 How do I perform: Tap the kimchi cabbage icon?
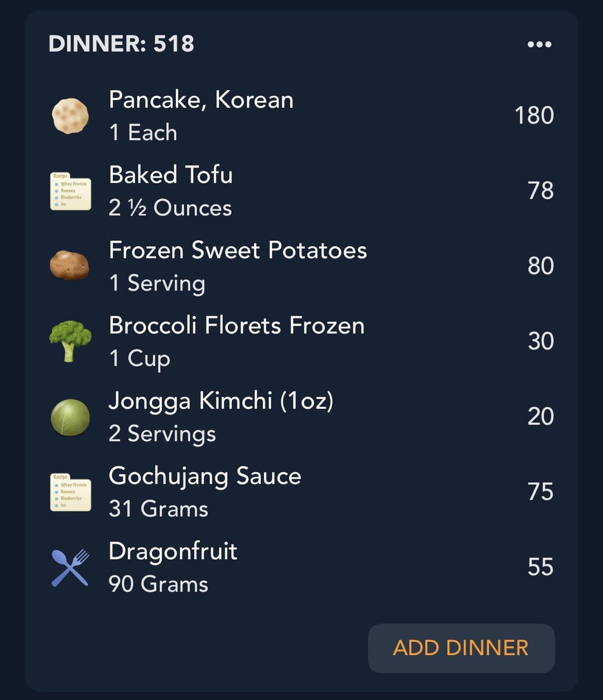point(70,417)
